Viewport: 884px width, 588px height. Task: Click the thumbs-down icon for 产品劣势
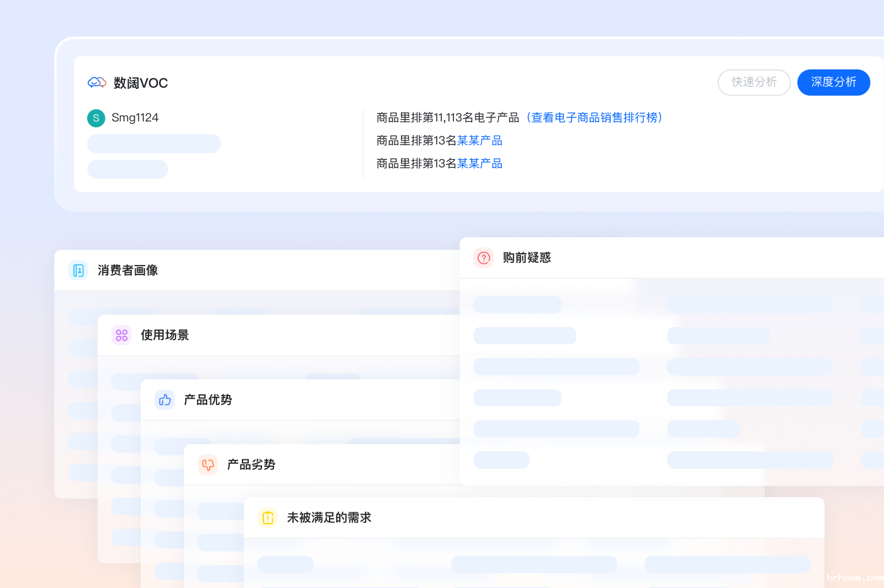pos(208,465)
